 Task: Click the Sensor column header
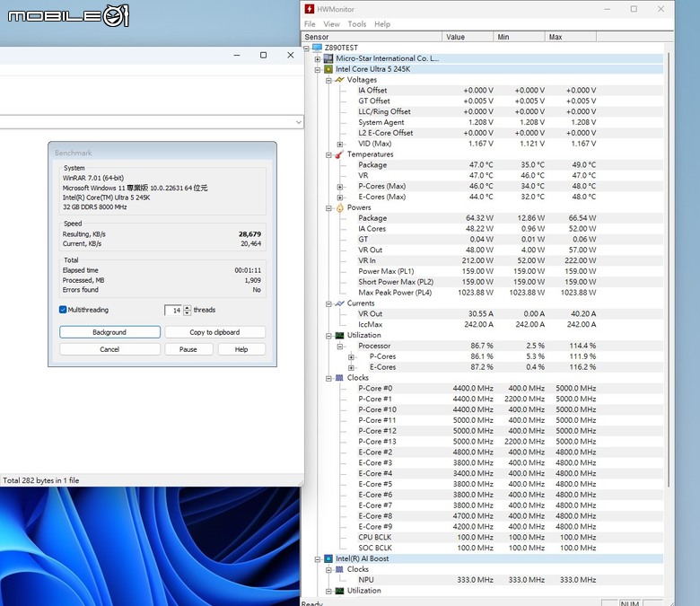[372, 37]
